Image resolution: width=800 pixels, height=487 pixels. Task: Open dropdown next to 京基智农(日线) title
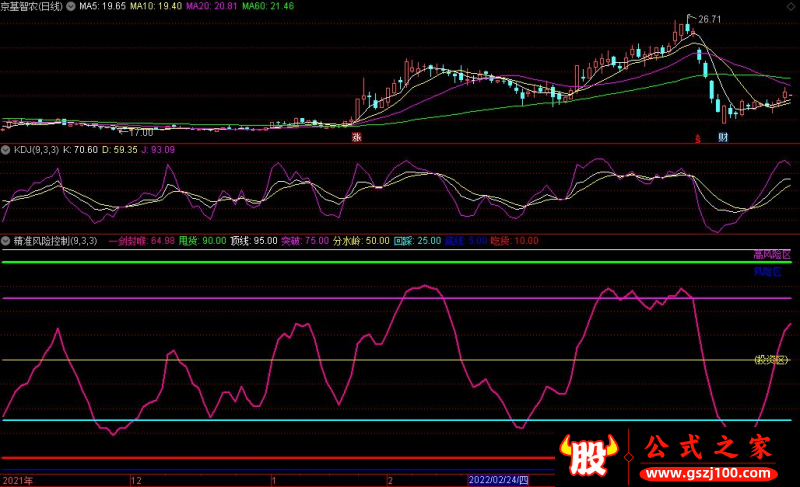pos(71,6)
